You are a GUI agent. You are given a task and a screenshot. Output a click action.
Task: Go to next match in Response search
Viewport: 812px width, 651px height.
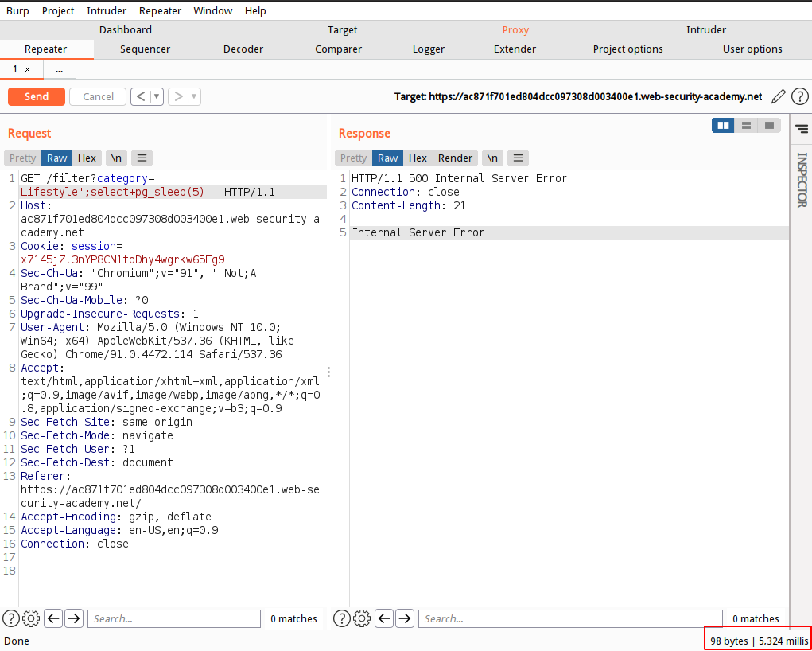point(405,618)
